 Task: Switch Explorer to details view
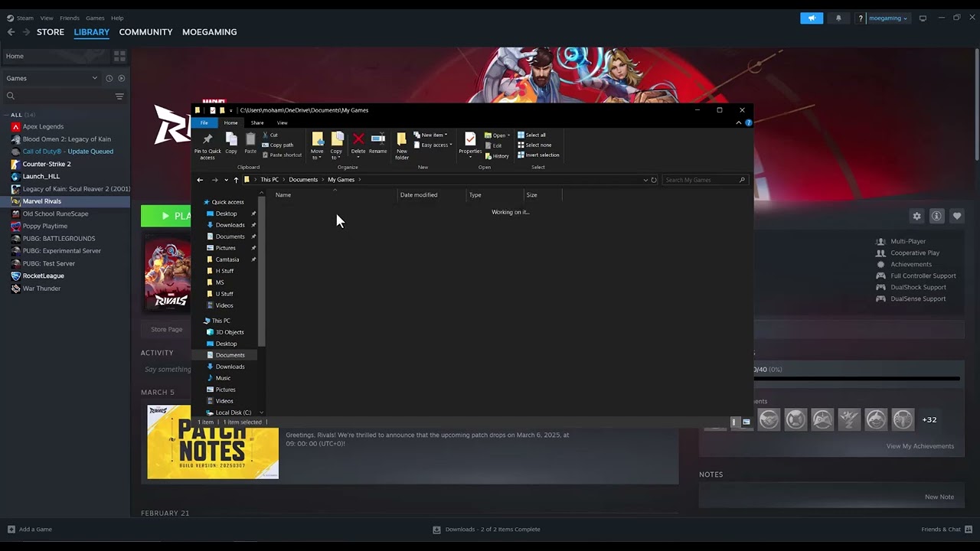734,422
